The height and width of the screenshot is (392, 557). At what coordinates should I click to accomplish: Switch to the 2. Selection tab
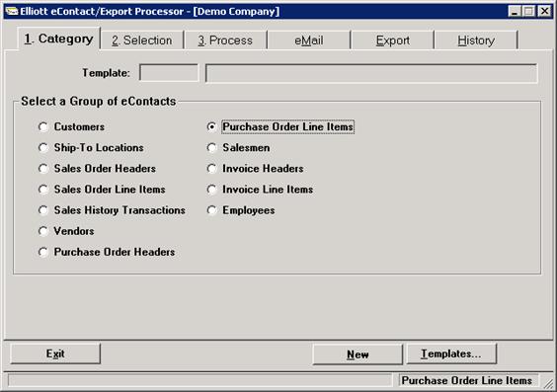pyautogui.click(x=142, y=40)
